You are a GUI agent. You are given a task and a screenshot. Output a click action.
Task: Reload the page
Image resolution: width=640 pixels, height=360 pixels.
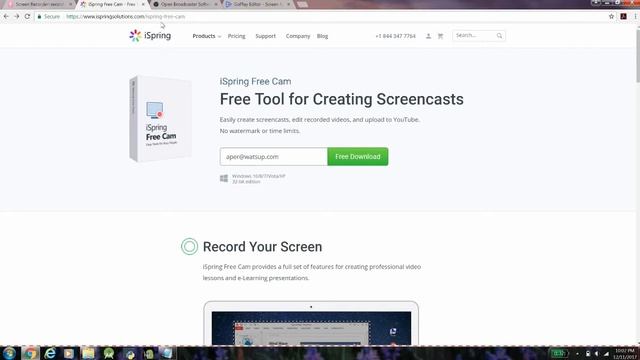coord(27,16)
